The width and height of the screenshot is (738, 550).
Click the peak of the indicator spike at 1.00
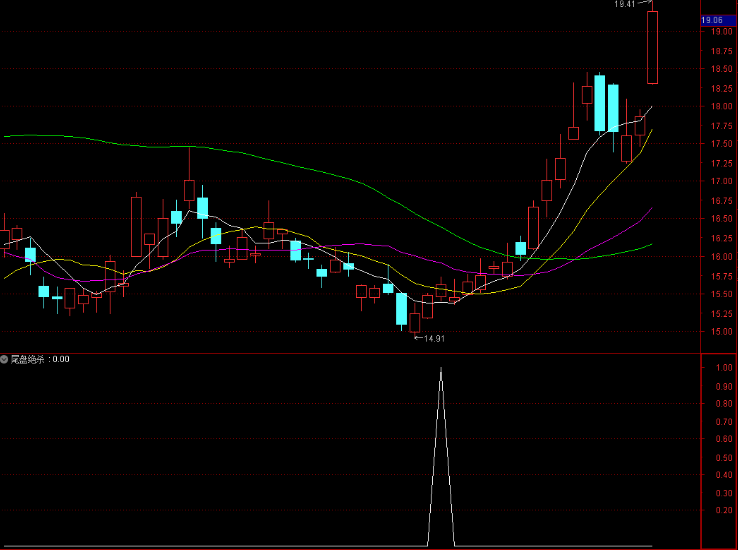pos(441,368)
